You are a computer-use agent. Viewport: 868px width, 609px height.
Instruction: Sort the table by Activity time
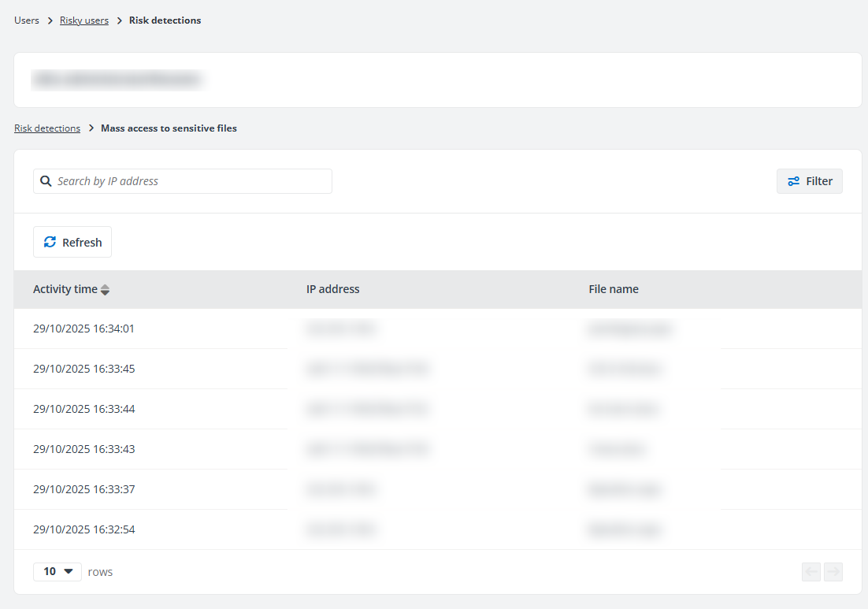click(65, 289)
